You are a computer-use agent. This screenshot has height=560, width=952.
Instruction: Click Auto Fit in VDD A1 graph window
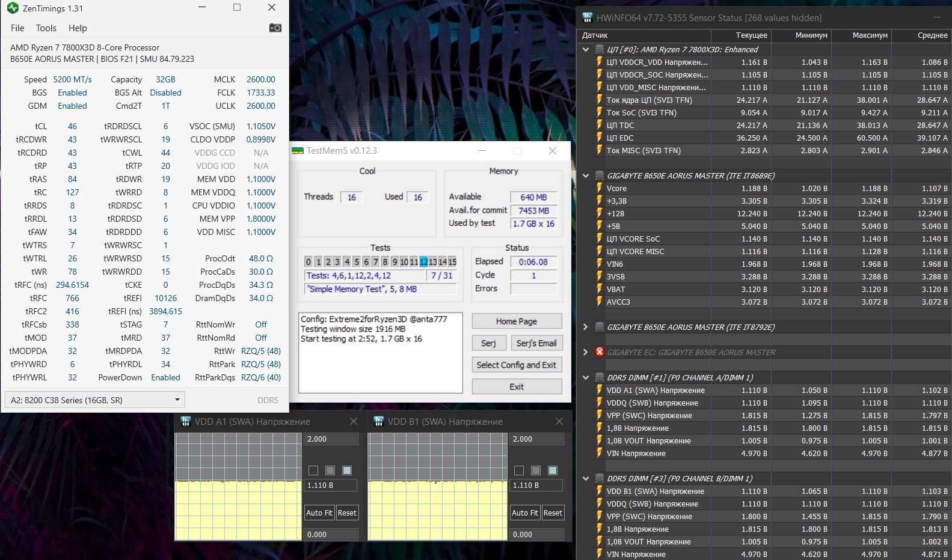point(319,513)
